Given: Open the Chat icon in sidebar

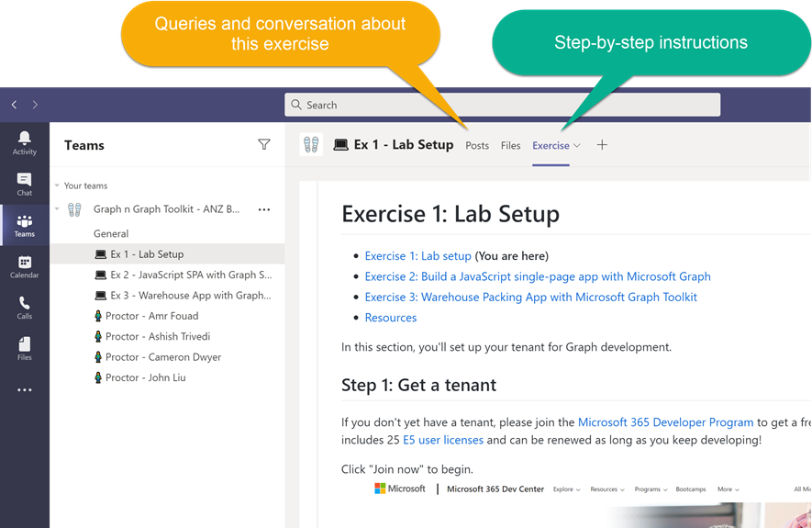Looking at the screenshot, I should pyautogui.click(x=25, y=183).
